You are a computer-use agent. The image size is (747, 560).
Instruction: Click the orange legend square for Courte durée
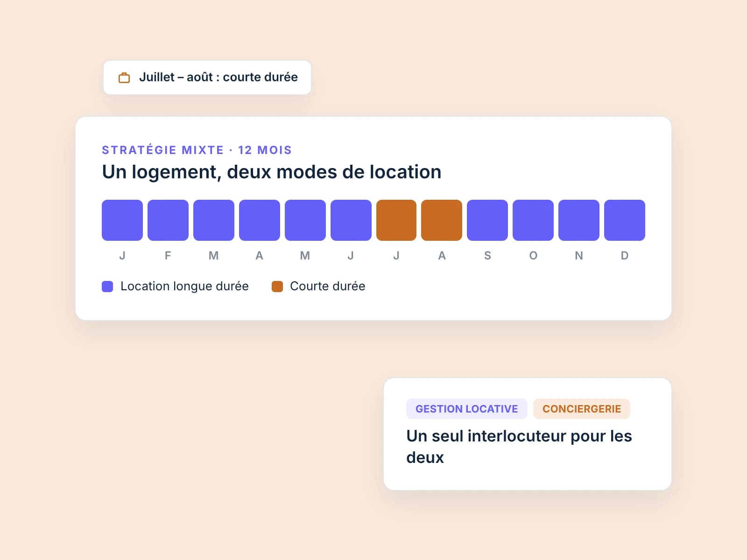277,287
